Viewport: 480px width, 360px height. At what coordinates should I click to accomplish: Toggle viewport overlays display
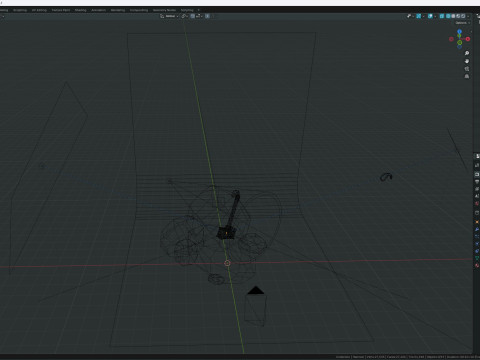click(430, 16)
